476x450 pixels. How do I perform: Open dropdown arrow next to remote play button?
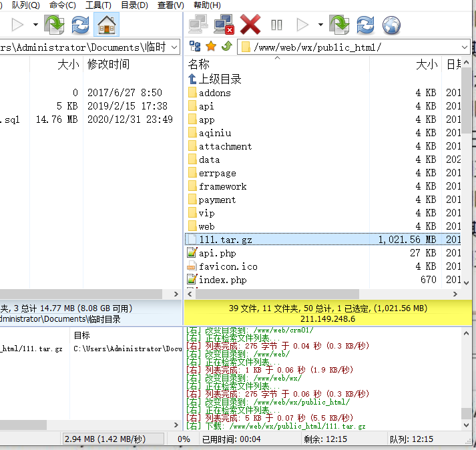click(320, 25)
